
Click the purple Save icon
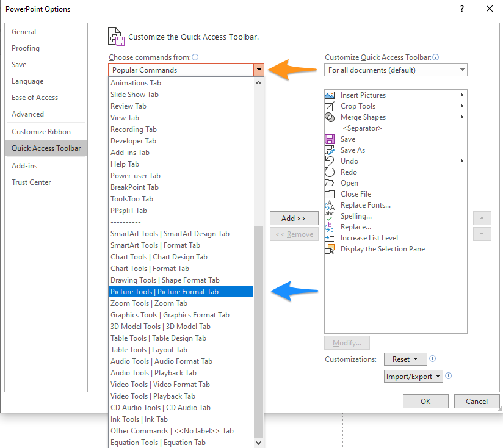click(330, 139)
